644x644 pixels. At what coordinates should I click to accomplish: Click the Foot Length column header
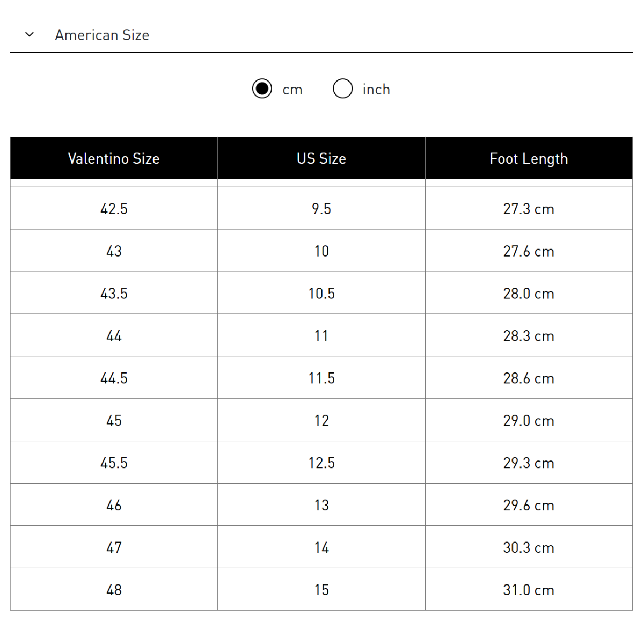(x=529, y=158)
